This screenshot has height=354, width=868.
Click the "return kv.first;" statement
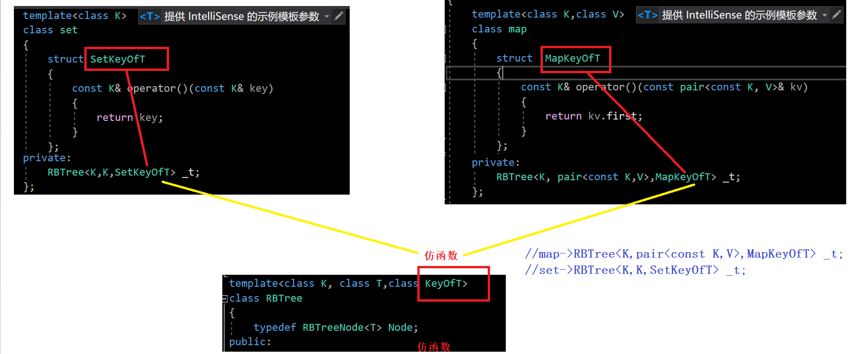(594, 116)
